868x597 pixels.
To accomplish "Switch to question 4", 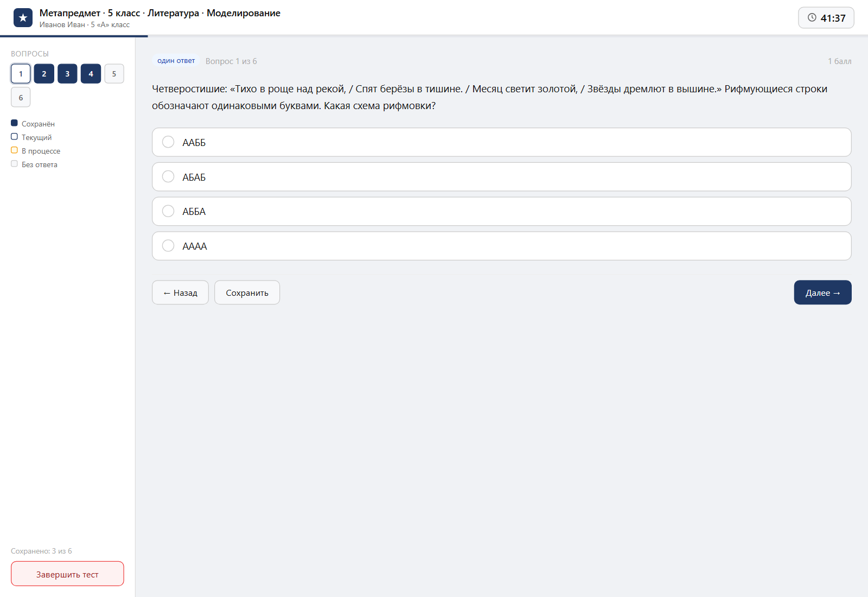I will click(91, 74).
